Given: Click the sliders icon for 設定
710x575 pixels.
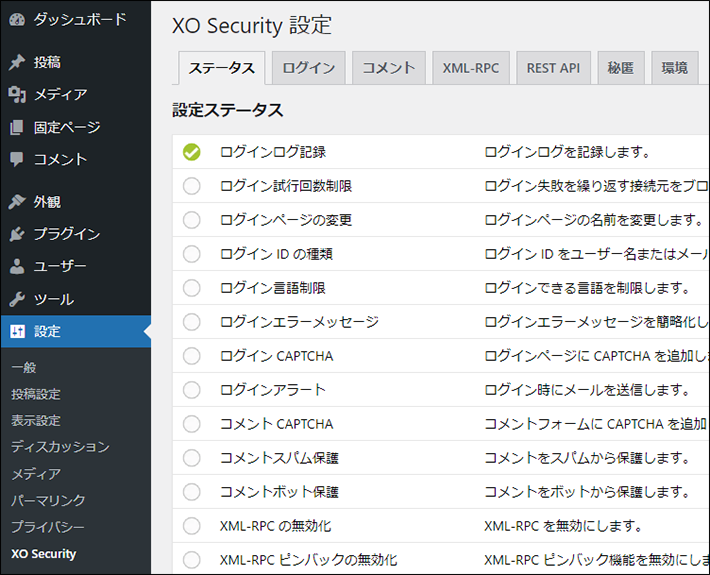Looking at the screenshot, I should (x=17, y=331).
